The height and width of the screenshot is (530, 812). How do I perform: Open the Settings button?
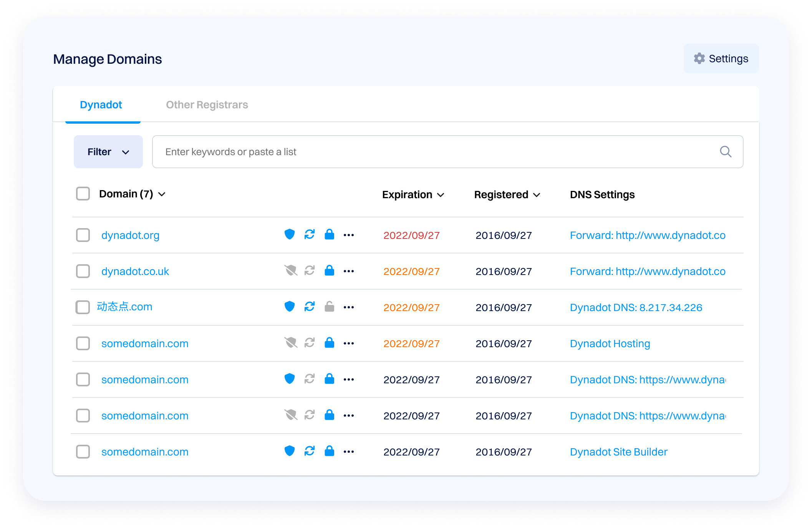click(x=721, y=58)
